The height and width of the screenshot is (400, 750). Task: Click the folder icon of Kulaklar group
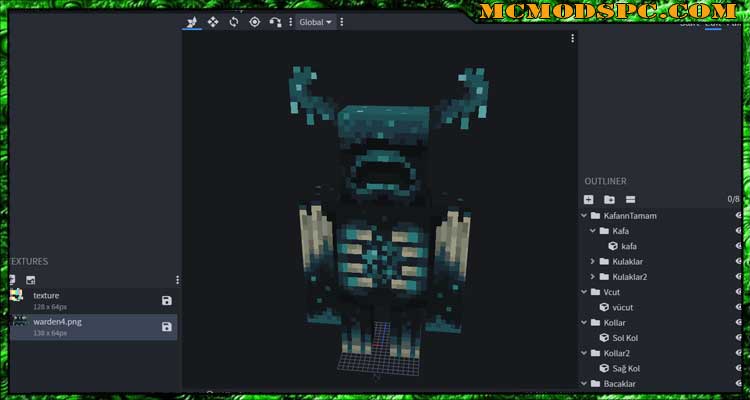point(604,261)
